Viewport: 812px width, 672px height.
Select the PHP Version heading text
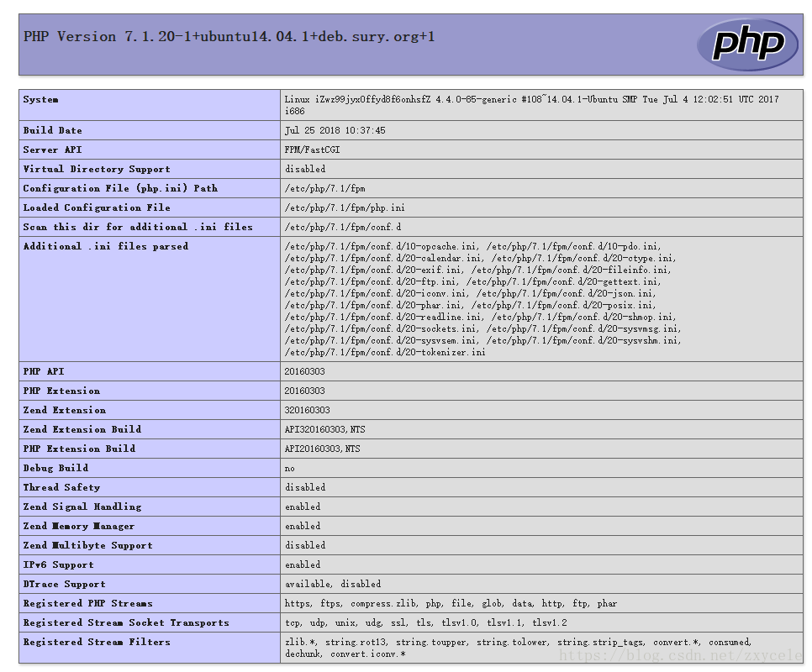coord(229,37)
